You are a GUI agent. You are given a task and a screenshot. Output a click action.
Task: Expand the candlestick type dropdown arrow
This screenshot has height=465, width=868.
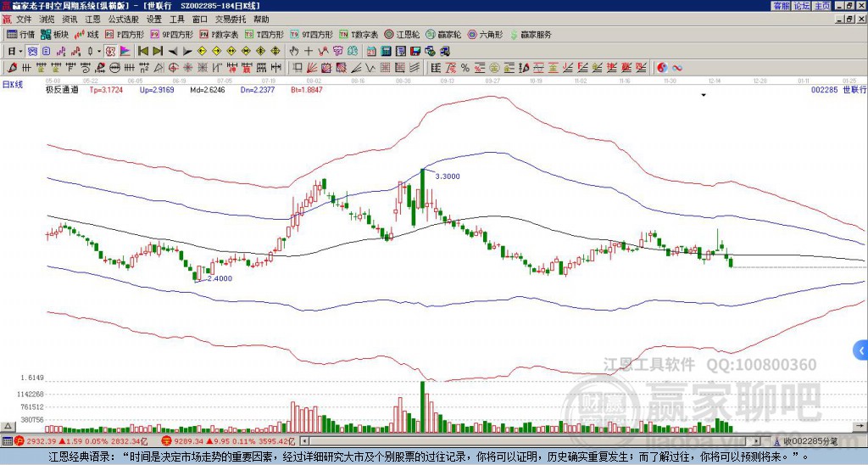tap(99, 52)
